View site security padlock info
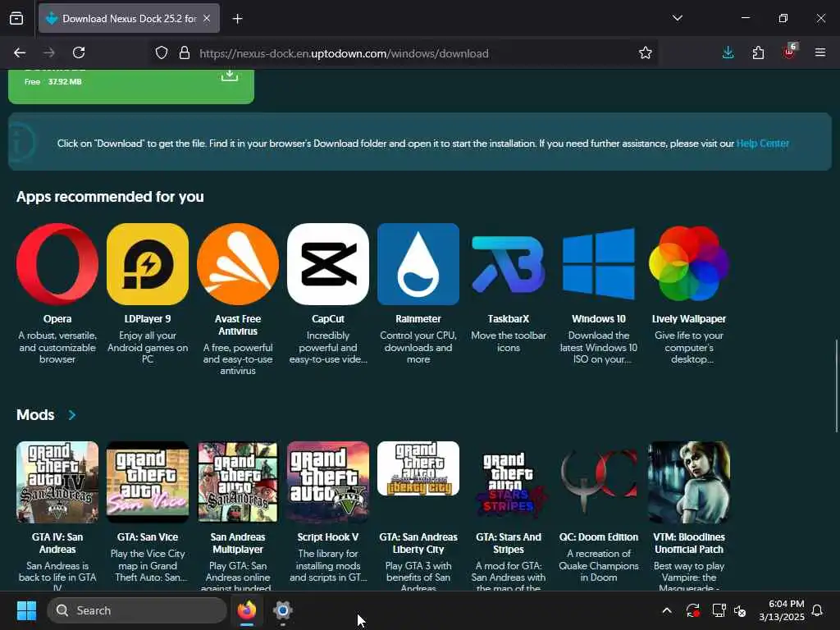 (x=185, y=52)
